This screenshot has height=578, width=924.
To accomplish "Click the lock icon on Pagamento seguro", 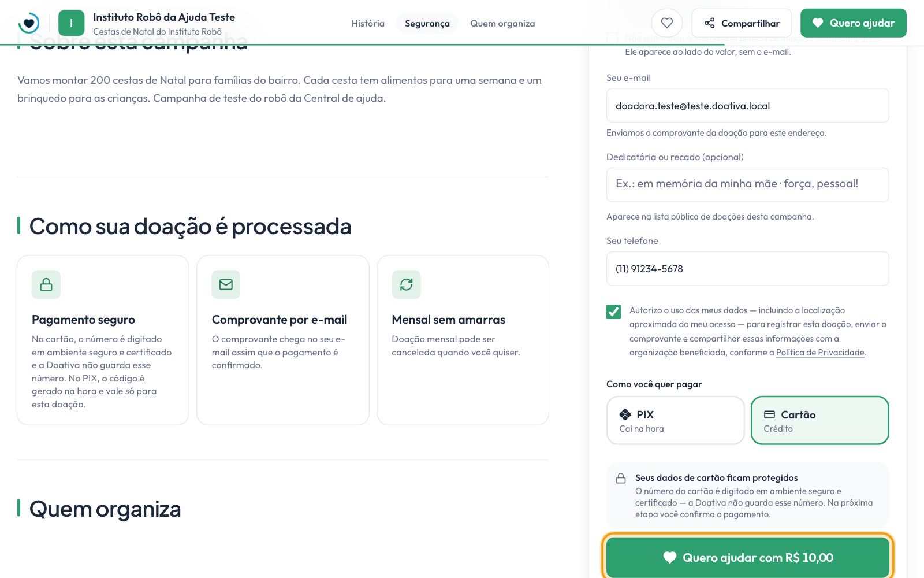I will [x=46, y=284].
